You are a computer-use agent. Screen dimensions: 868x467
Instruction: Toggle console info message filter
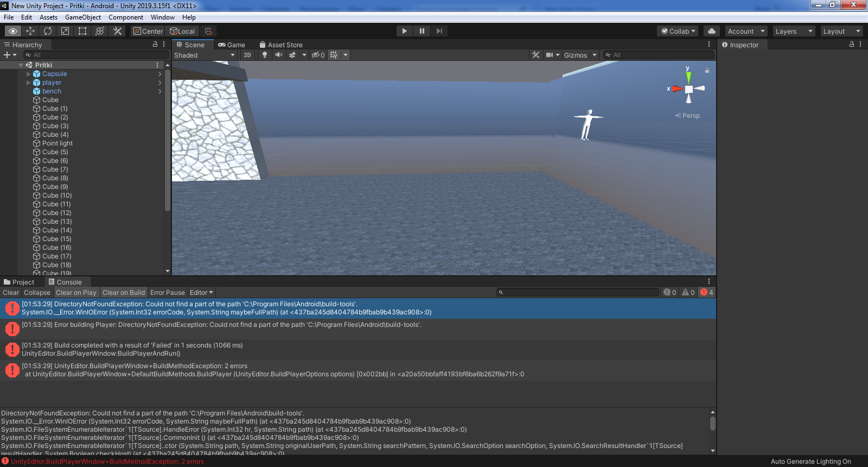670,292
